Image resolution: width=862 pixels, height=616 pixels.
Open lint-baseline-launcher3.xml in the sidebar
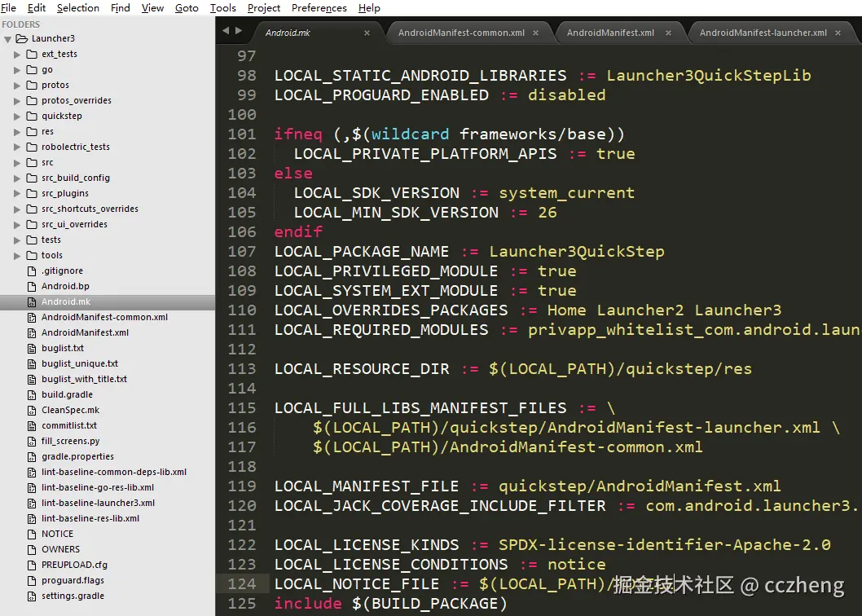[98, 503]
